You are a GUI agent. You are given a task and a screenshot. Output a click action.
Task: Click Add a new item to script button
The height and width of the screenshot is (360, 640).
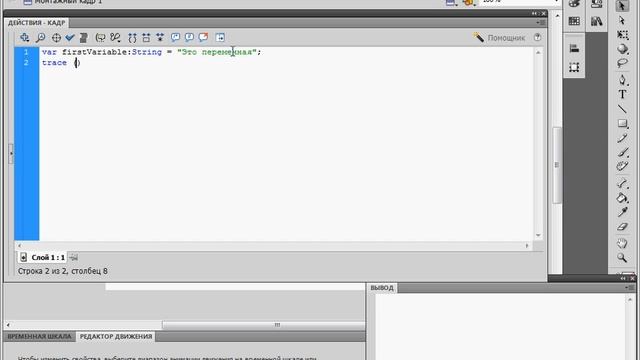tap(24, 38)
